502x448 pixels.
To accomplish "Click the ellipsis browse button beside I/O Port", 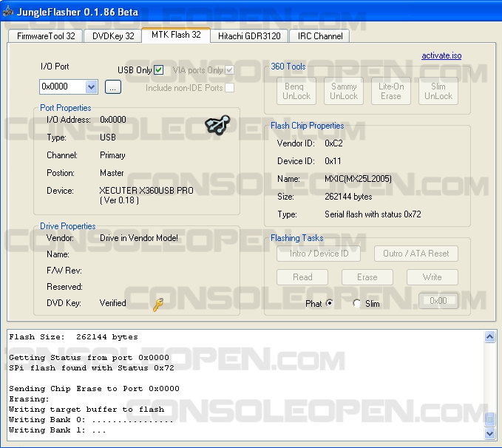I will click(x=113, y=87).
